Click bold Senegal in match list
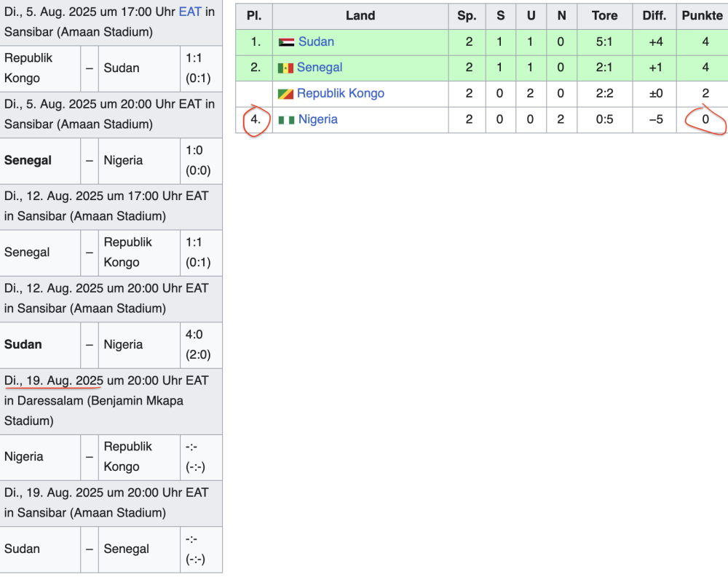The width and height of the screenshot is (728, 577). pyautogui.click(x=28, y=160)
